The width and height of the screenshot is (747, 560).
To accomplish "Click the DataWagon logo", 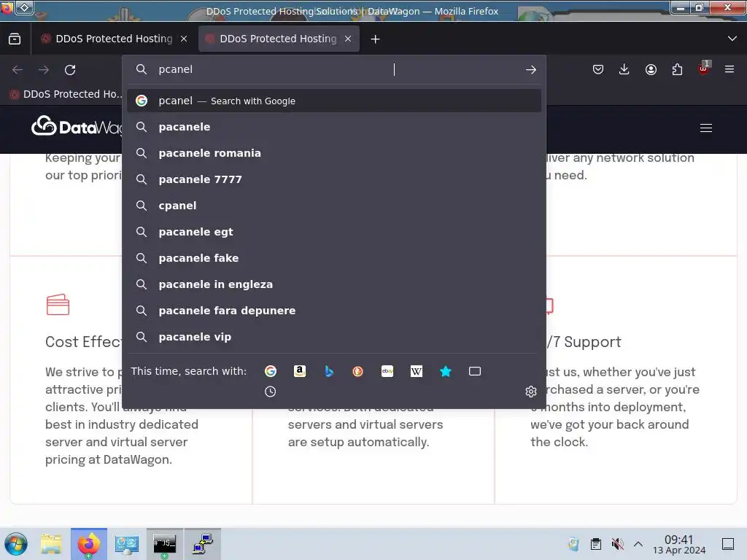I will click(76, 126).
